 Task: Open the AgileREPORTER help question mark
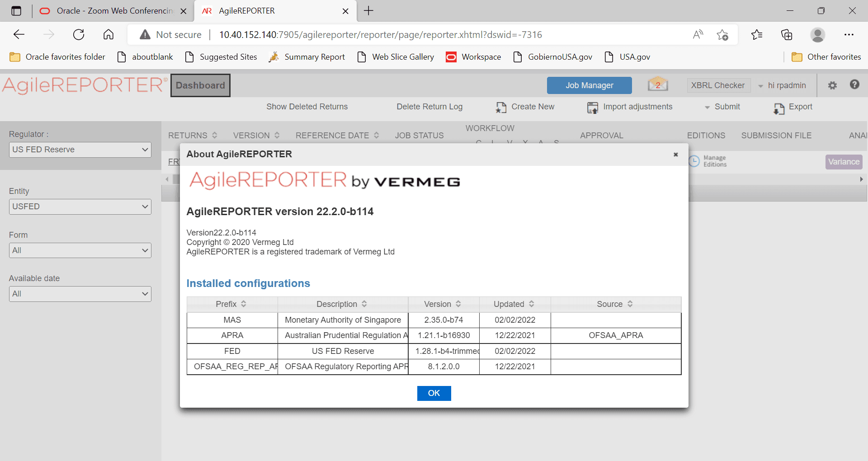[x=854, y=85]
